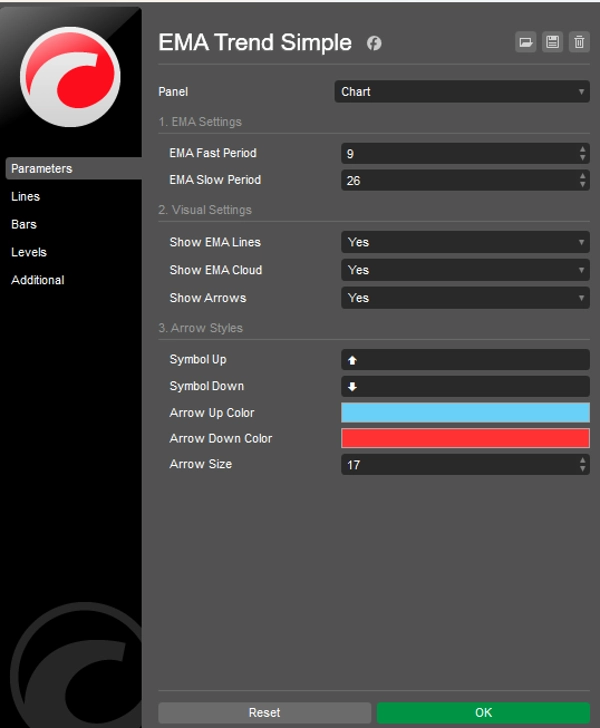Open the Show EMA Cloud dropdown
Viewport: 600px width, 728px height.
click(465, 270)
